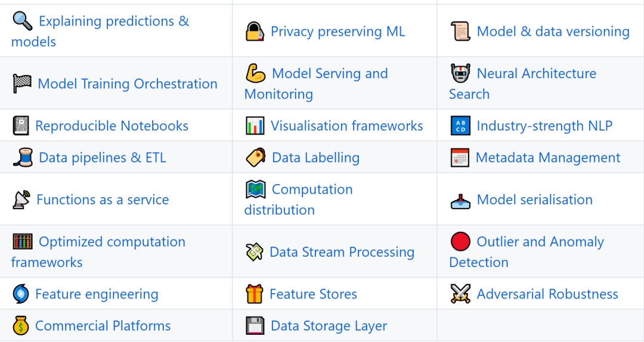Click the robot face icon
This screenshot has height=342, width=644.
pos(460,73)
